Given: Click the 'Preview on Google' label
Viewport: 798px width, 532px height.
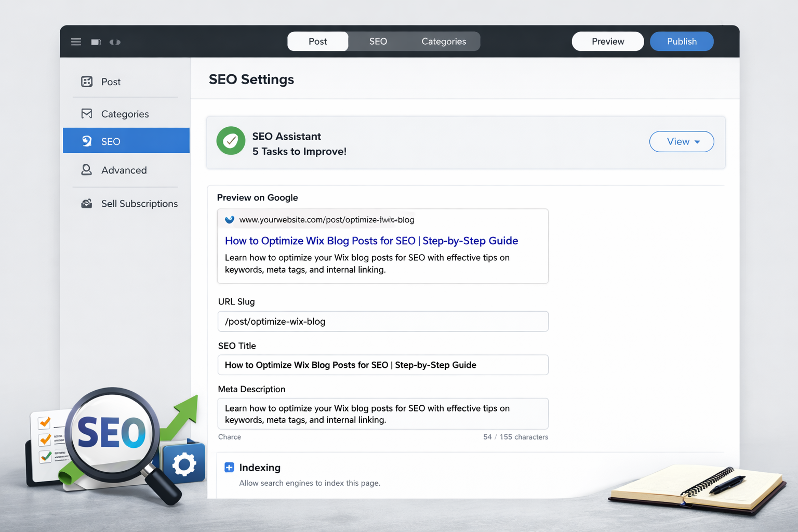Looking at the screenshot, I should 258,197.
